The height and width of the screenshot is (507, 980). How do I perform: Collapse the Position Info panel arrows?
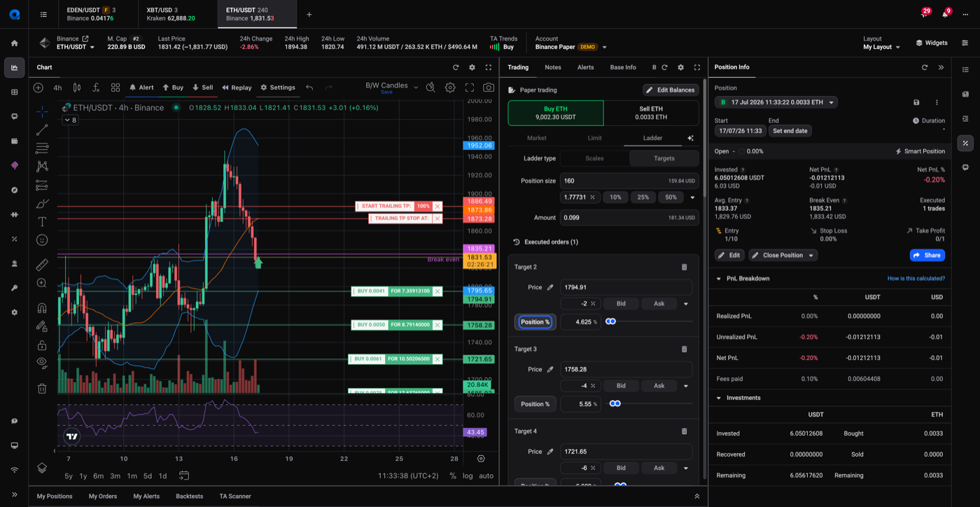pyautogui.click(x=941, y=67)
